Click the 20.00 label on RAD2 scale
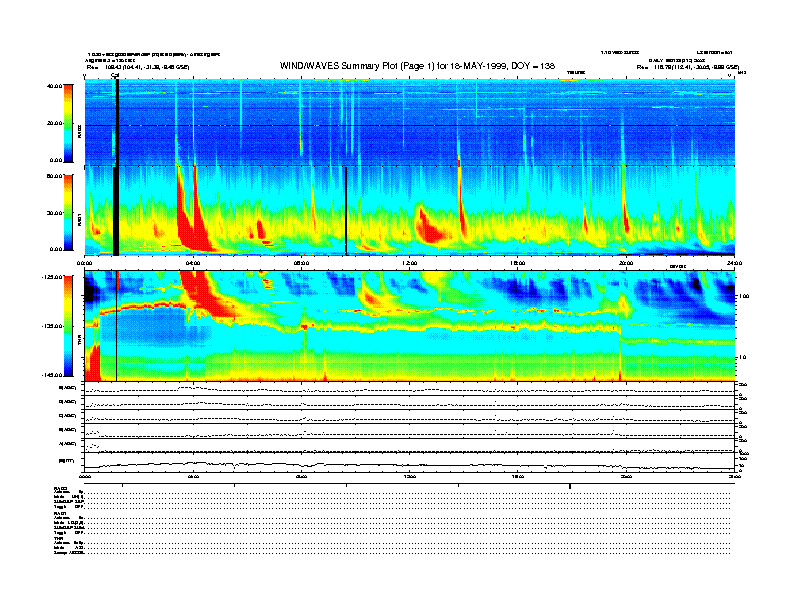792x612 pixels. tap(54, 123)
